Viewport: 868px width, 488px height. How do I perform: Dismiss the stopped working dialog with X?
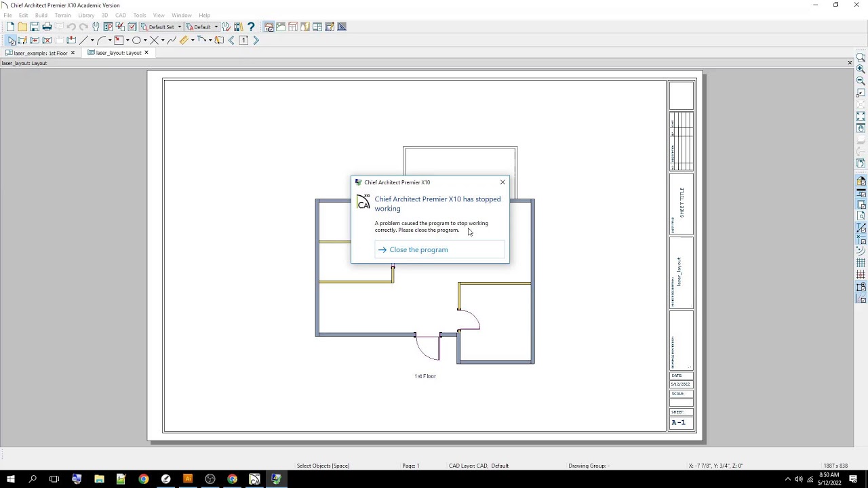502,182
